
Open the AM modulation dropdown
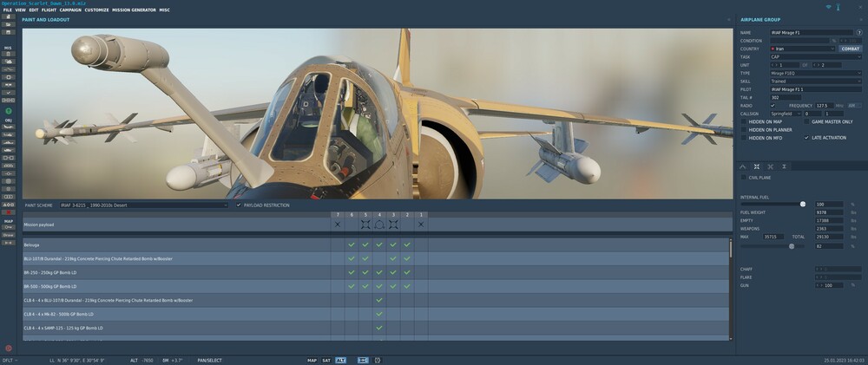tap(854, 106)
